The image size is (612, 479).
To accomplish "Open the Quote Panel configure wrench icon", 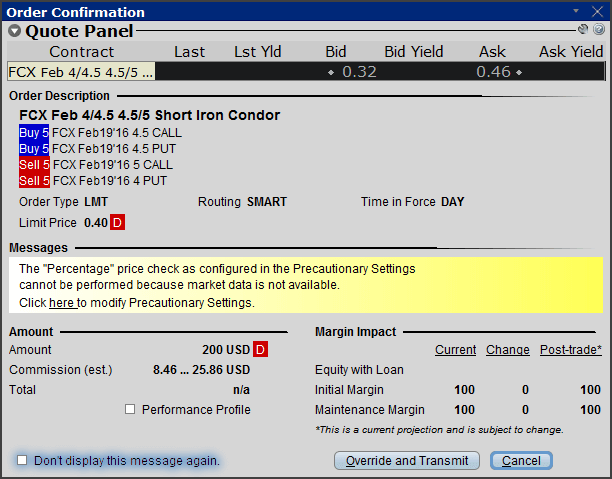I will [583, 29].
